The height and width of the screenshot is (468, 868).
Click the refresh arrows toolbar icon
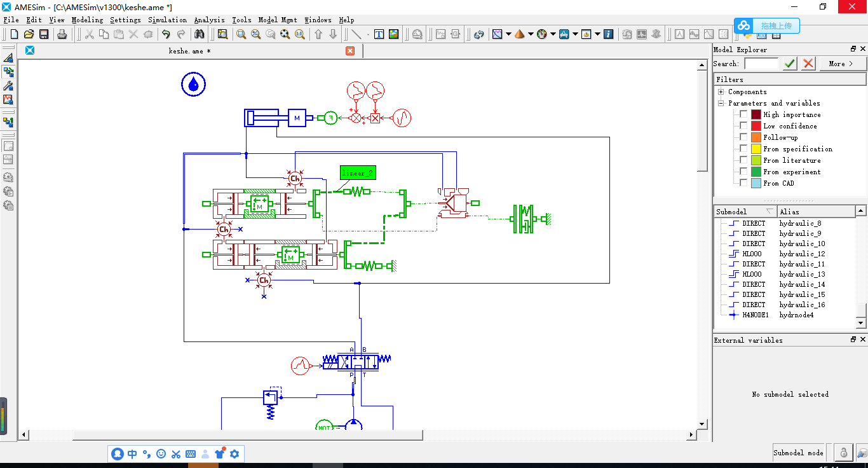pos(479,34)
